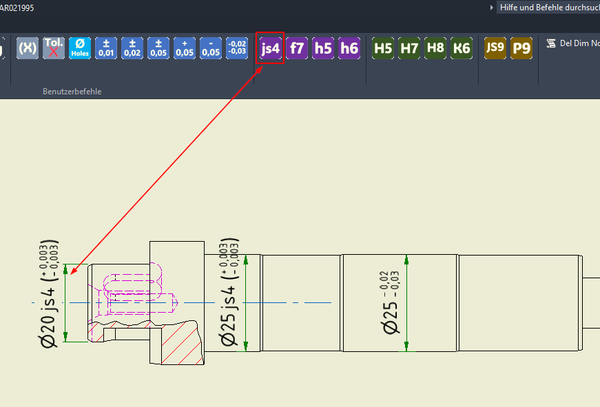Select the Ø20 js4 dimension text
This screenshot has height=407, width=600.
point(49,294)
